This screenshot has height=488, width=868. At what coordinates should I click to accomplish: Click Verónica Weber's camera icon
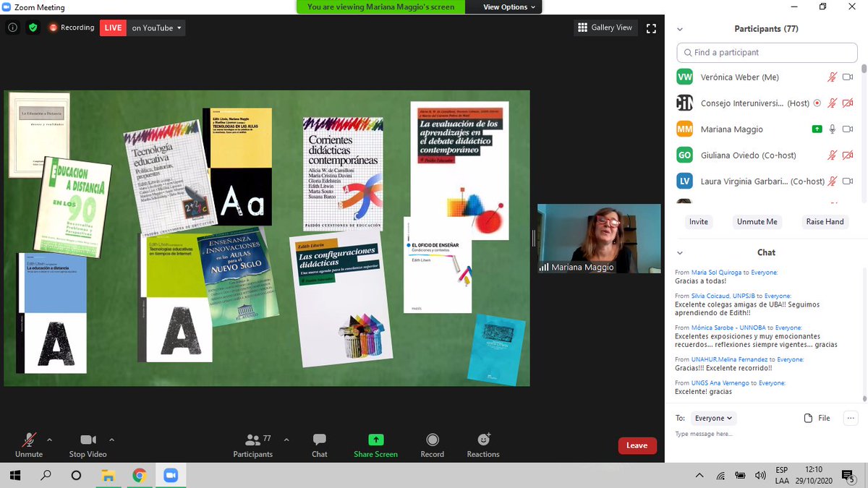click(x=848, y=77)
